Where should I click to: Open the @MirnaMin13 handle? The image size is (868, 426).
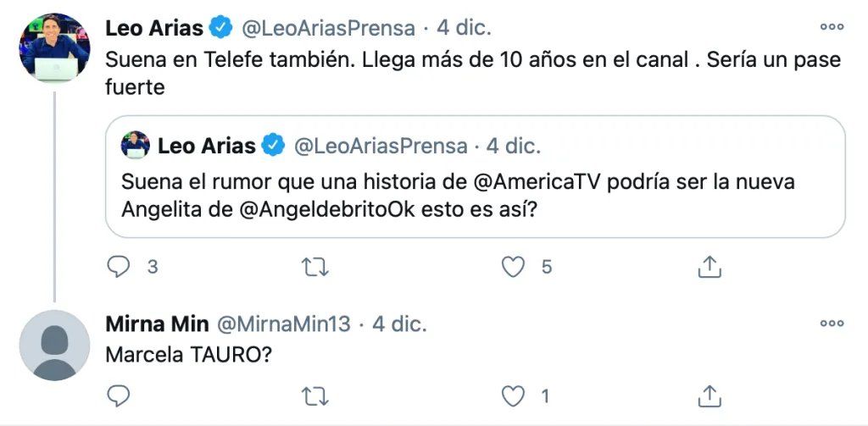(284, 324)
